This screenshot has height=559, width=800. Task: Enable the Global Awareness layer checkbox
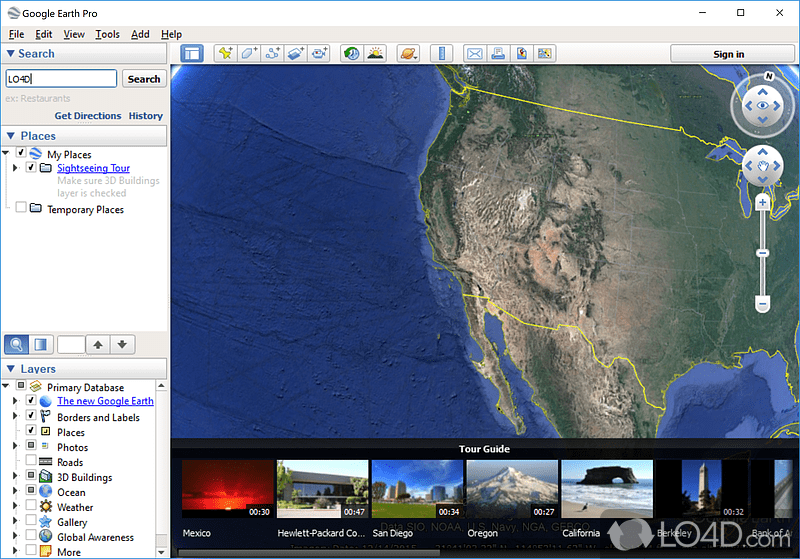pos(31,535)
